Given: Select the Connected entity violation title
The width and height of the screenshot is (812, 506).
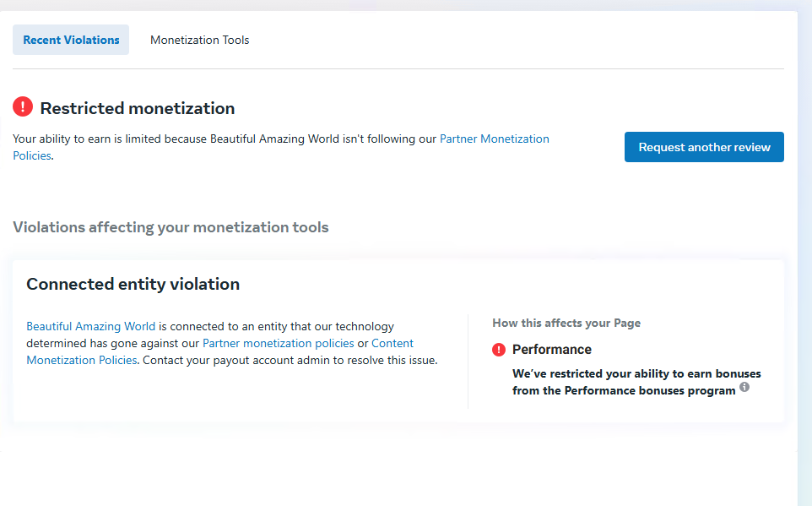Looking at the screenshot, I should (x=133, y=284).
